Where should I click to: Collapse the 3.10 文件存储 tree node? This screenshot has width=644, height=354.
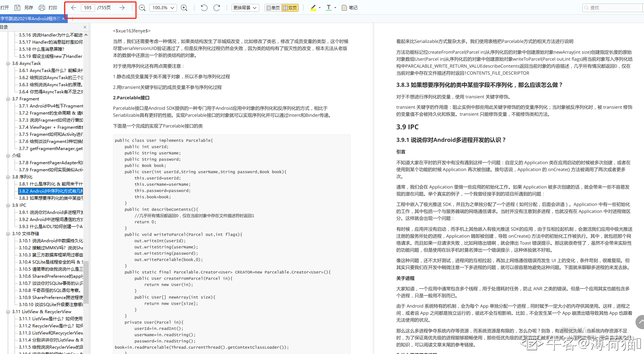(x=8, y=234)
